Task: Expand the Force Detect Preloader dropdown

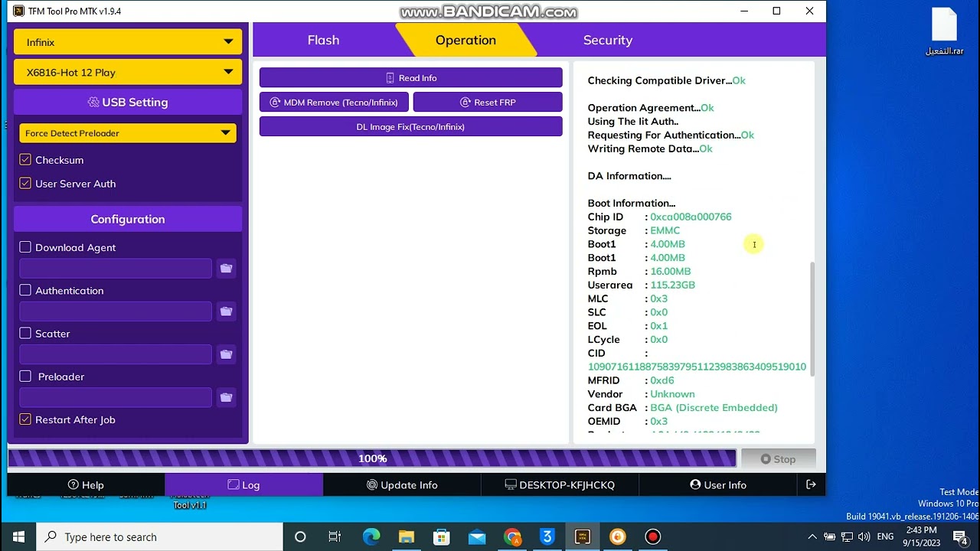Action: pyautogui.click(x=128, y=133)
